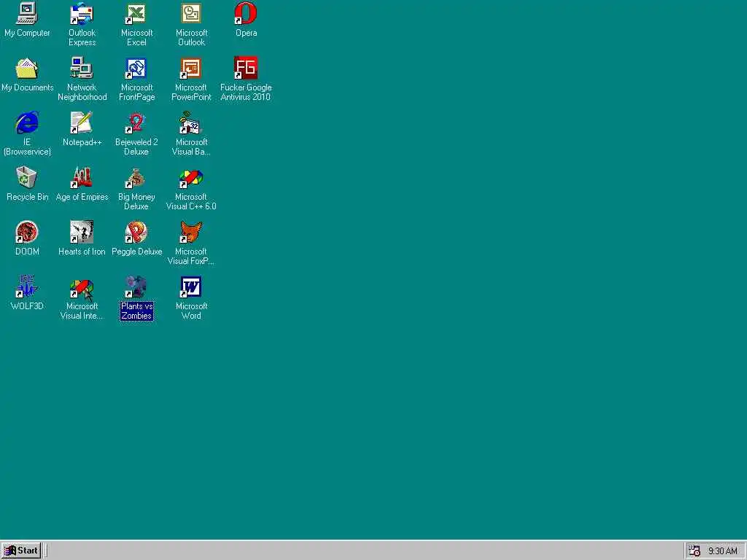Screen dimensions: 747x560
Task: Select the Microsoft Word shortcut icon
Action: pos(191,287)
